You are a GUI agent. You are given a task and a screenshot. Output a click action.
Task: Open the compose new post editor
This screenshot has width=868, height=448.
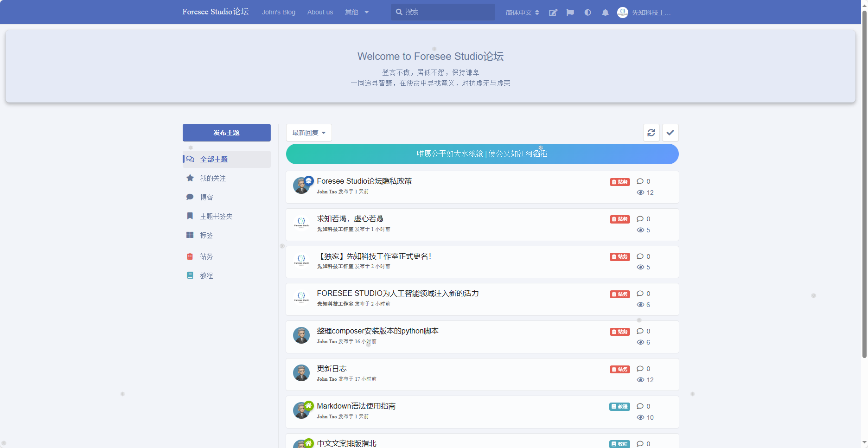click(553, 13)
